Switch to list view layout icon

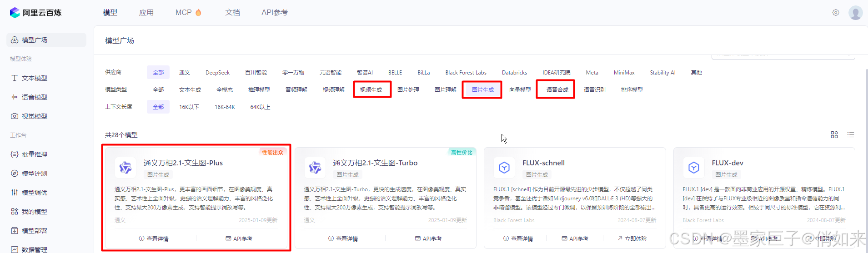tap(851, 135)
